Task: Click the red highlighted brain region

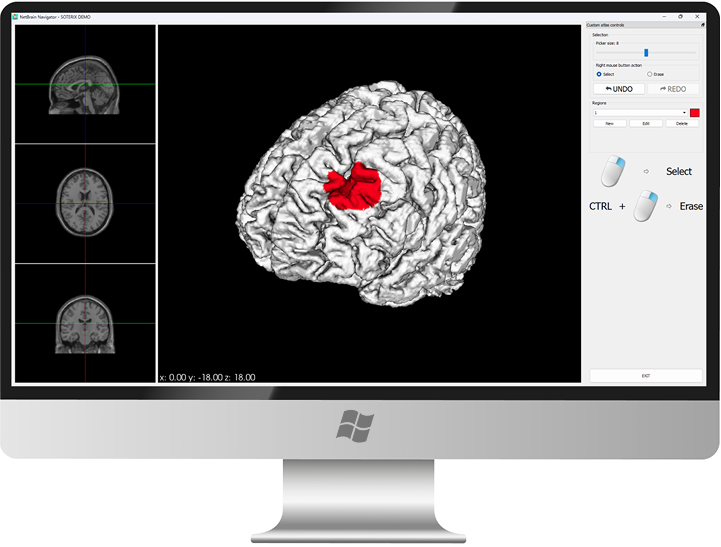Action: point(353,188)
